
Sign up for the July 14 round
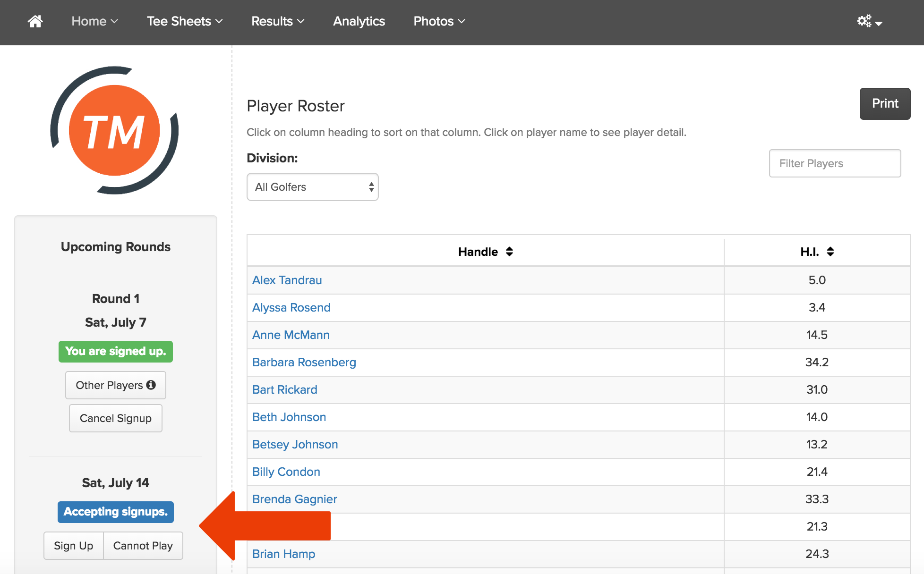click(73, 546)
